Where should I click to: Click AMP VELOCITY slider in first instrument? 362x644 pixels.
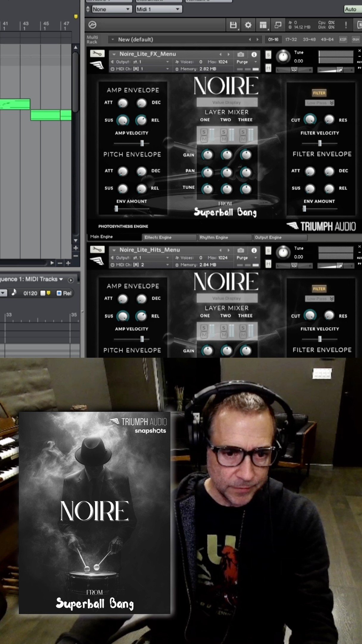pos(131,143)
